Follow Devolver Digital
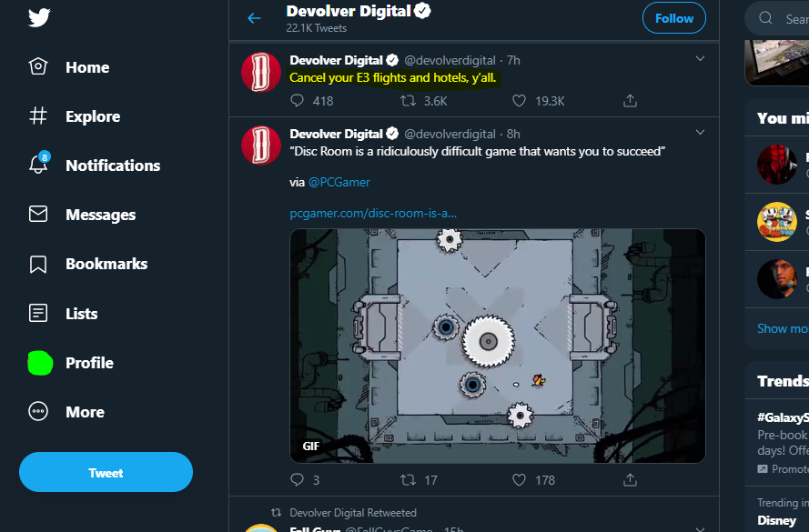 pyautogui.click(x=673, y=17)
